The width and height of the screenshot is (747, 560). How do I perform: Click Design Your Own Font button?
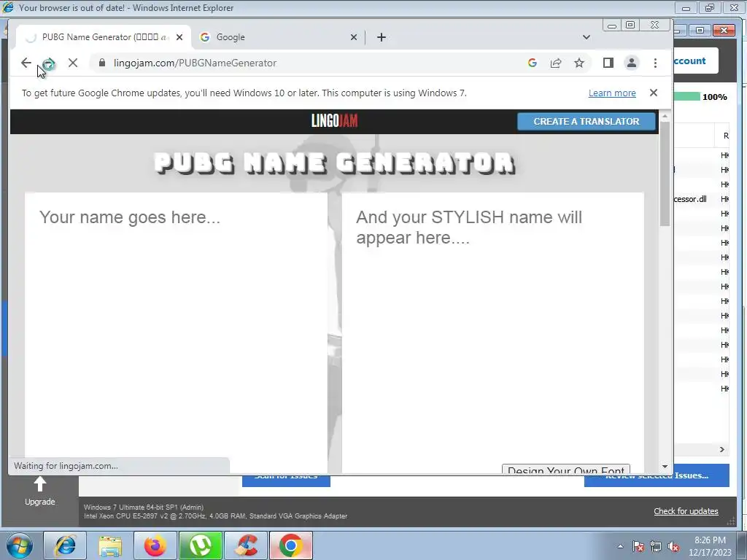pos(565,469)
